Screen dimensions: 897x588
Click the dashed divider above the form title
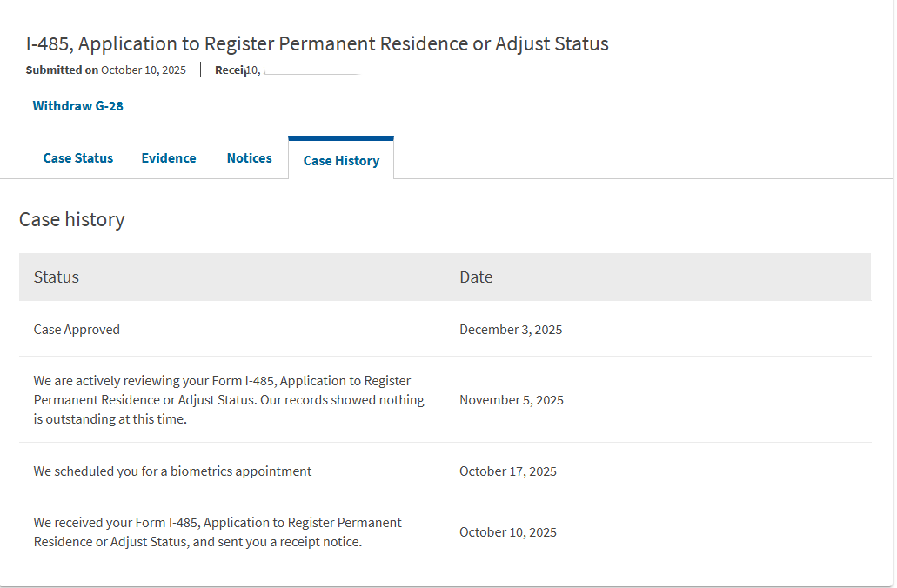pos(445,10)
